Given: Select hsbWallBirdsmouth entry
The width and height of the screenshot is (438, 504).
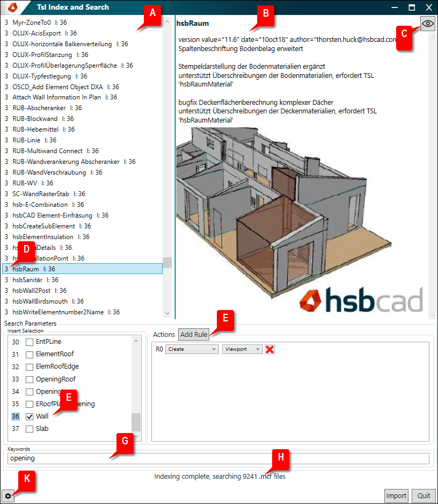Looking at the screenshot, I should pyautogui.click(x=82, y=301).
